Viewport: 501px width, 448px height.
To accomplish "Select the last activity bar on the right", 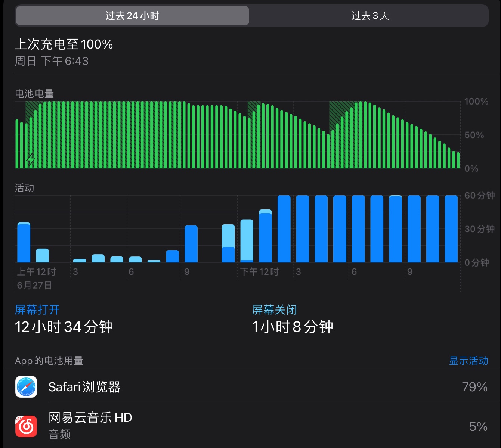I will tap(451, 229).
